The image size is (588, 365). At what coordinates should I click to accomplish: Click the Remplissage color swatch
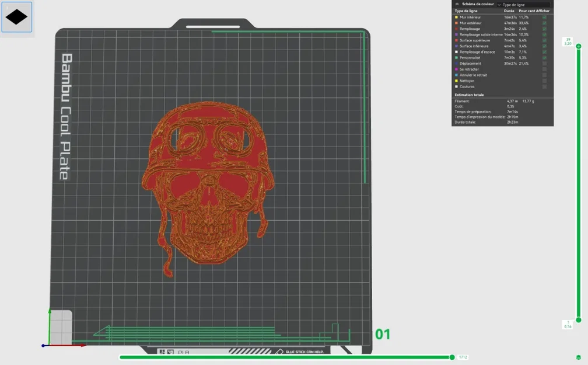[x=456, y=29]
